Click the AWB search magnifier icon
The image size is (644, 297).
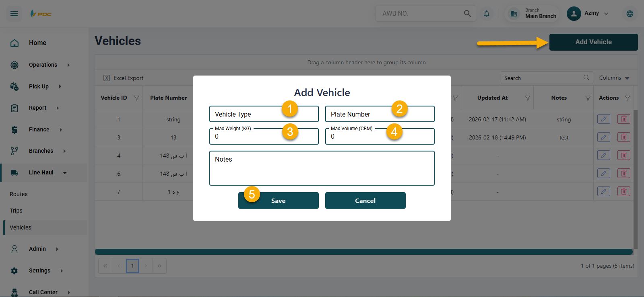(x=467, y=14)
